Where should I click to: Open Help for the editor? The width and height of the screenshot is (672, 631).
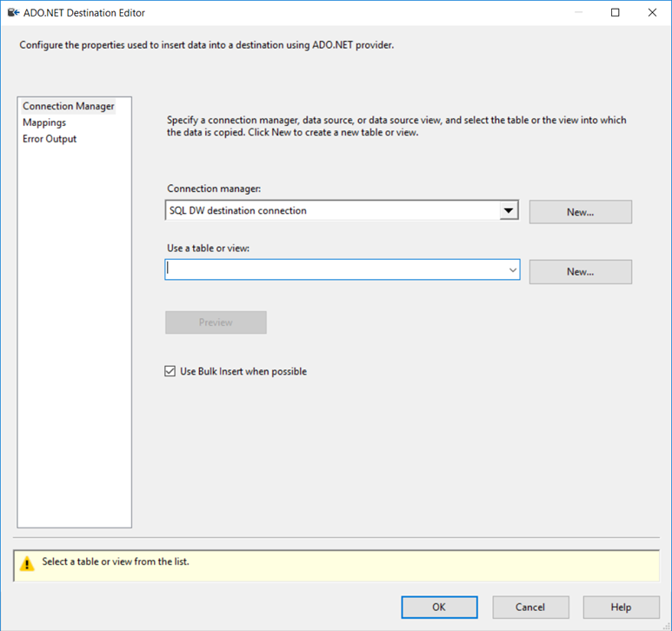coord(621,607)
